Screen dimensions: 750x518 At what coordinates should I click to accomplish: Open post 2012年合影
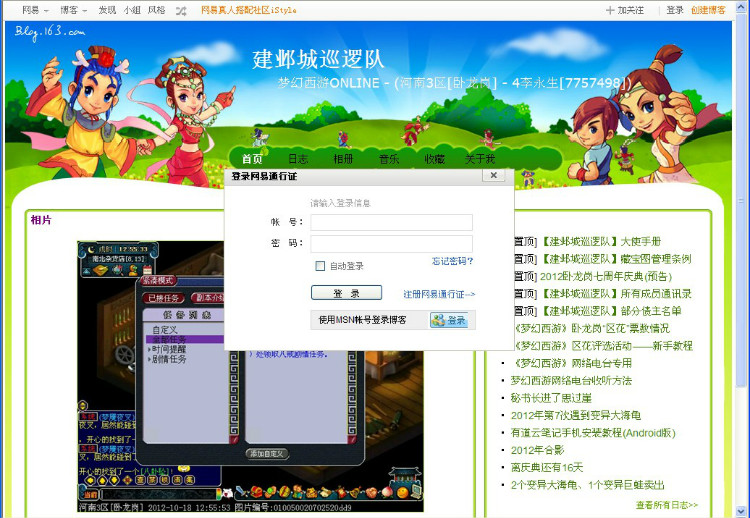[537, 450]
